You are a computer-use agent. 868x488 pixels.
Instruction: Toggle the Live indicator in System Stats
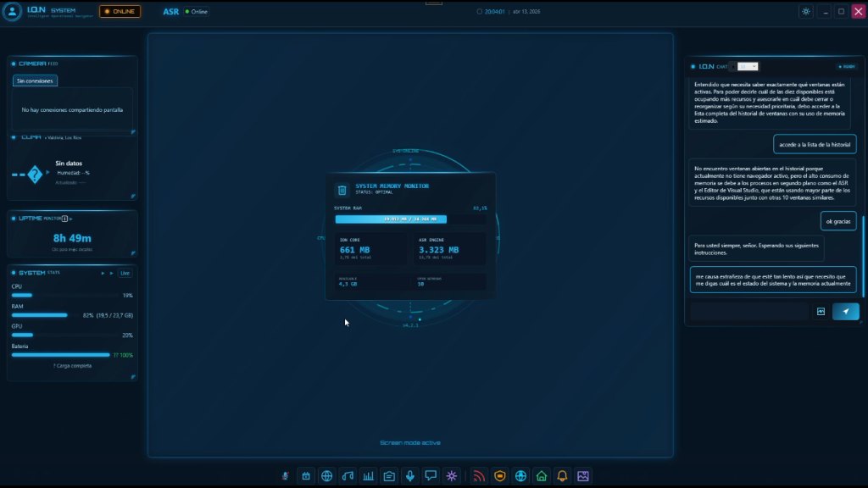125,273
